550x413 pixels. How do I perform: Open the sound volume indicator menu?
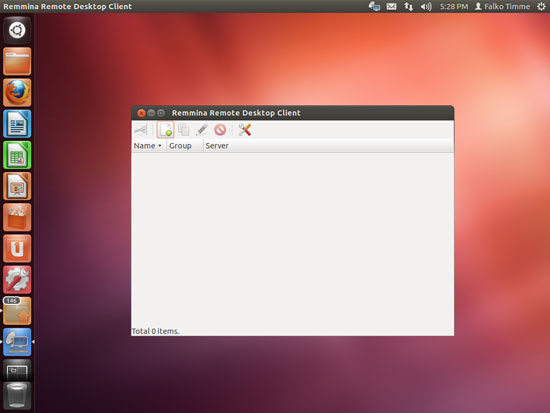[426, 6]
